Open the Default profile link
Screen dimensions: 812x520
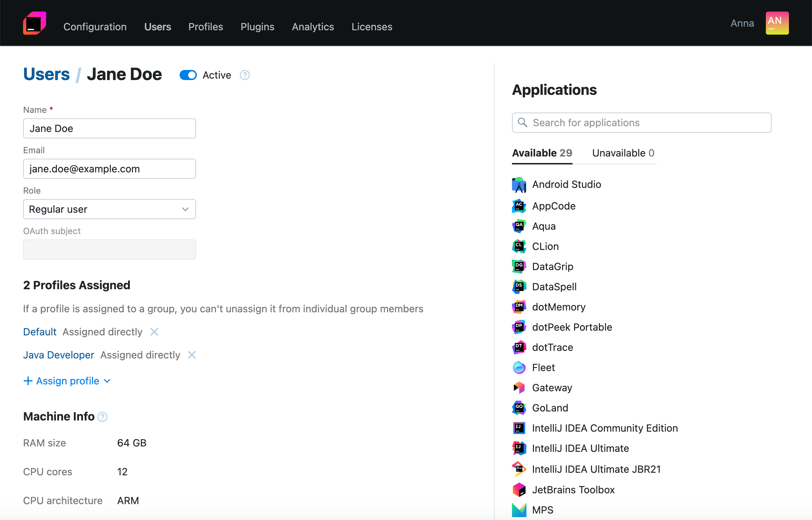(x=40, y=332)
